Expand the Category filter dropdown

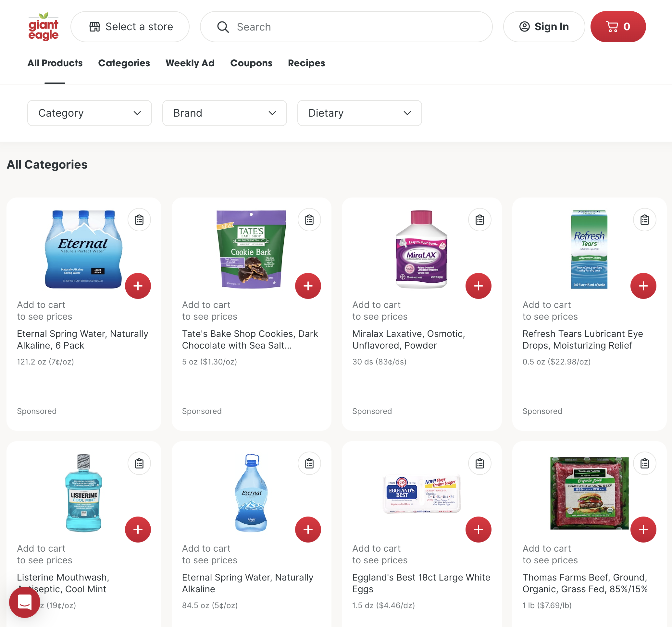[90, 113]
